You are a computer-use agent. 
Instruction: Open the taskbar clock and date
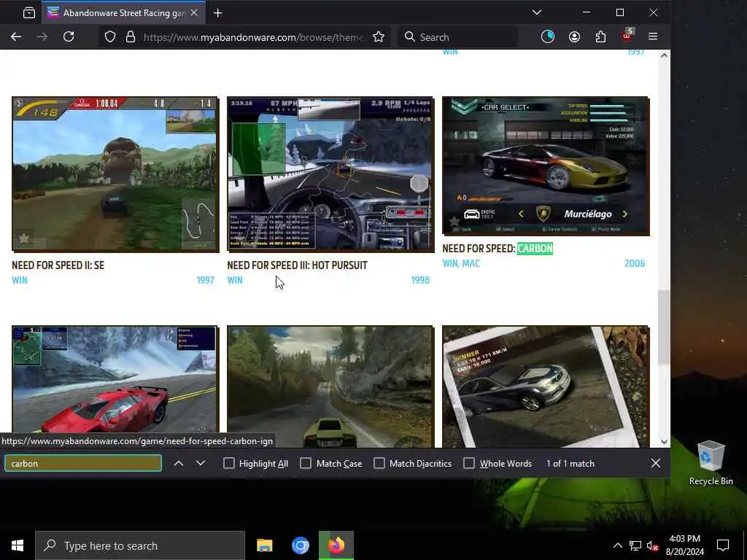point(684,545)
